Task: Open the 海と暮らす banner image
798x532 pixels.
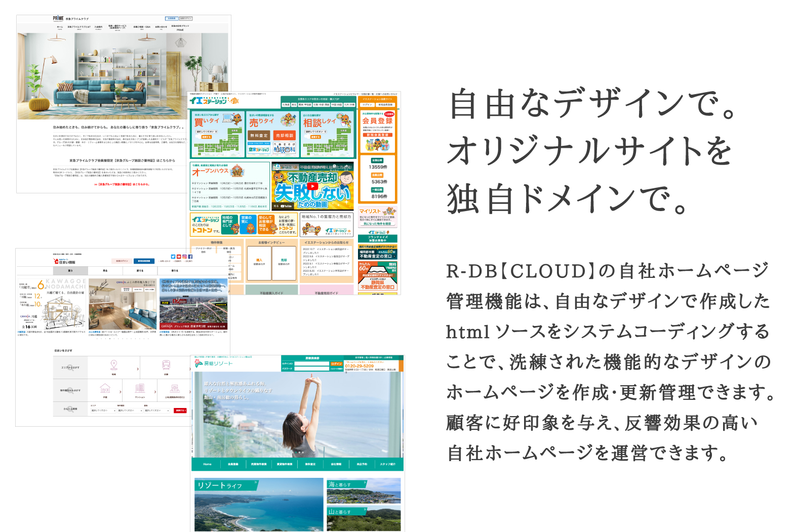Action: coord(364,491)
